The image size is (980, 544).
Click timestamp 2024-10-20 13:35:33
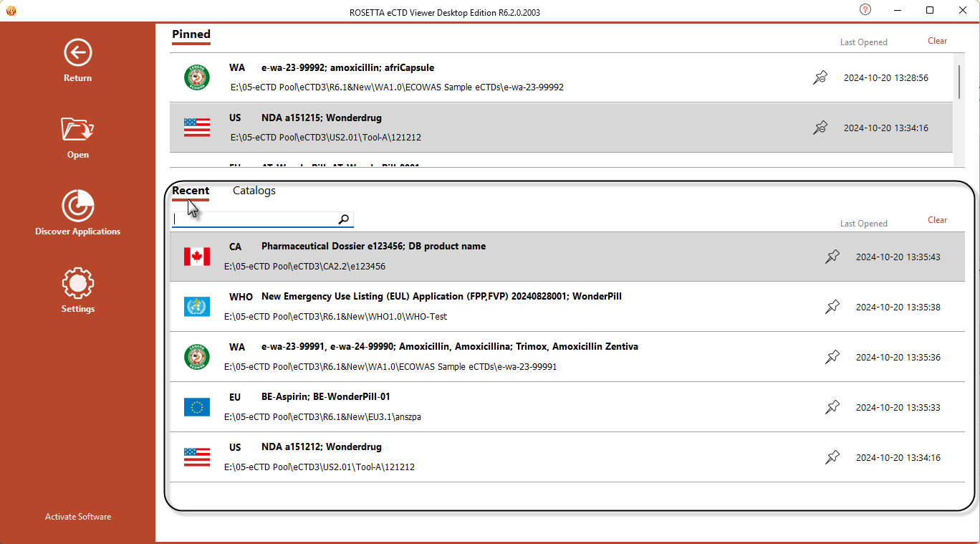point(898,407)
